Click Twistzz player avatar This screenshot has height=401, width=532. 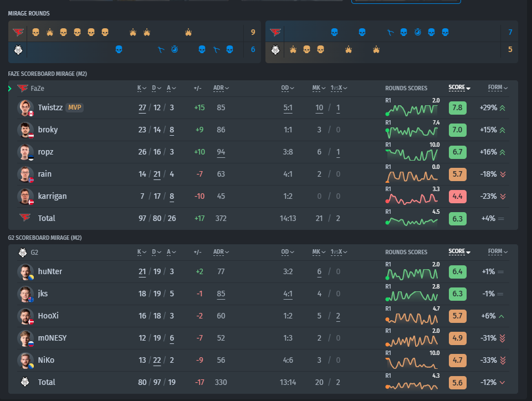point(25,108)
